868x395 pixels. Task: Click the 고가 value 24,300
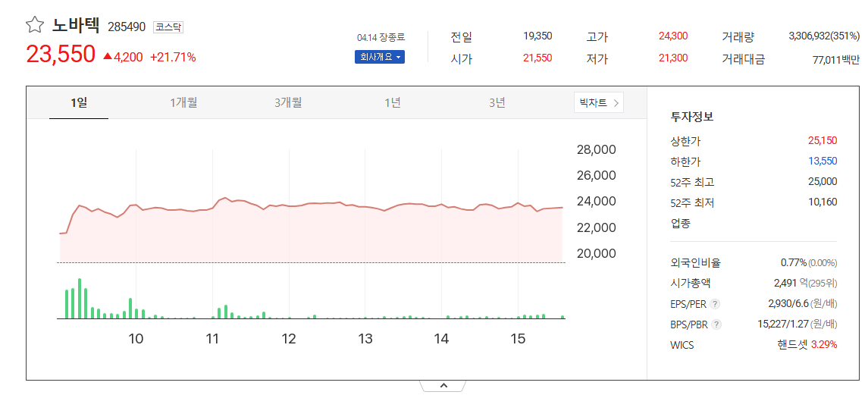point(673,36)
